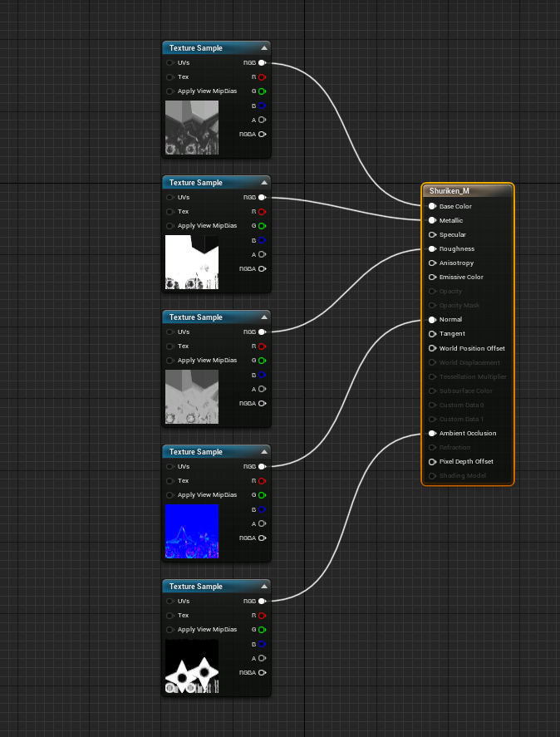Click the Tangent input pin on Shuriken_M

[432, 333]
